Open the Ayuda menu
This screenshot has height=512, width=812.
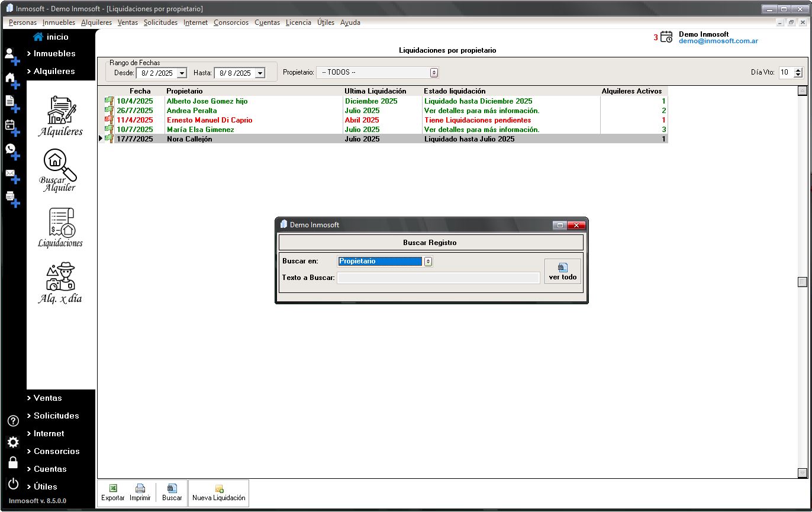click(x=350, y=22)
